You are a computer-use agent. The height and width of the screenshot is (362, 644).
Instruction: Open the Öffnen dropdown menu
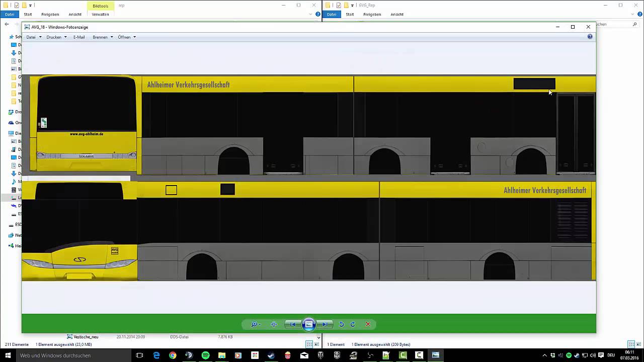click(127, 37)
